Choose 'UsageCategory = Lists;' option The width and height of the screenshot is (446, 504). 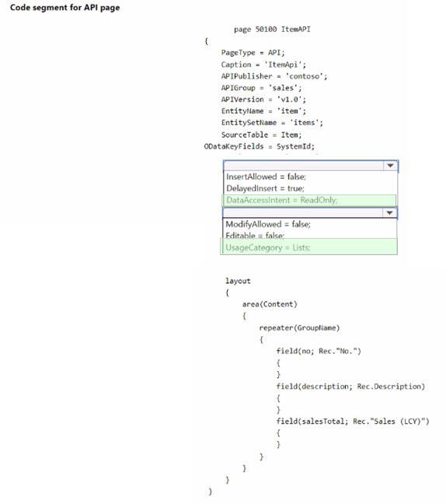point(309,247)
